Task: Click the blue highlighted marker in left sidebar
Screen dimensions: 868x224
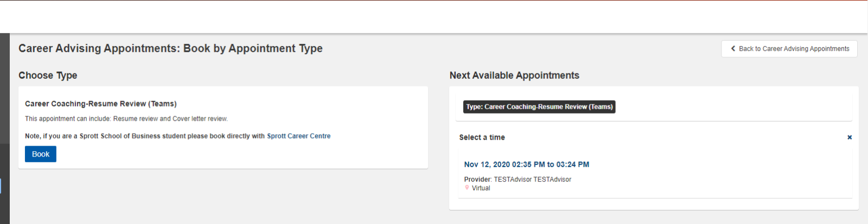Action: click(1, 186)
